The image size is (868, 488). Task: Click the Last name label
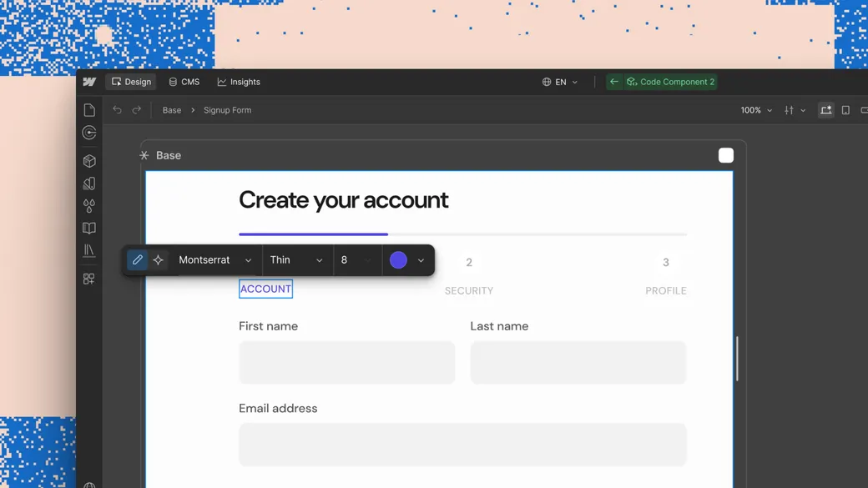point(499,326)
